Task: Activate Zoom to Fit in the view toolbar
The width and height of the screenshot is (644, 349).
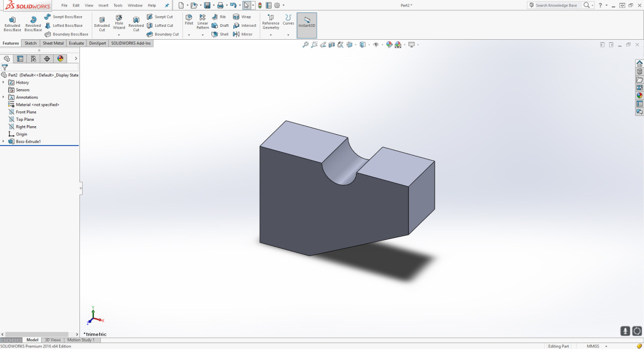Action: point(305,45)
